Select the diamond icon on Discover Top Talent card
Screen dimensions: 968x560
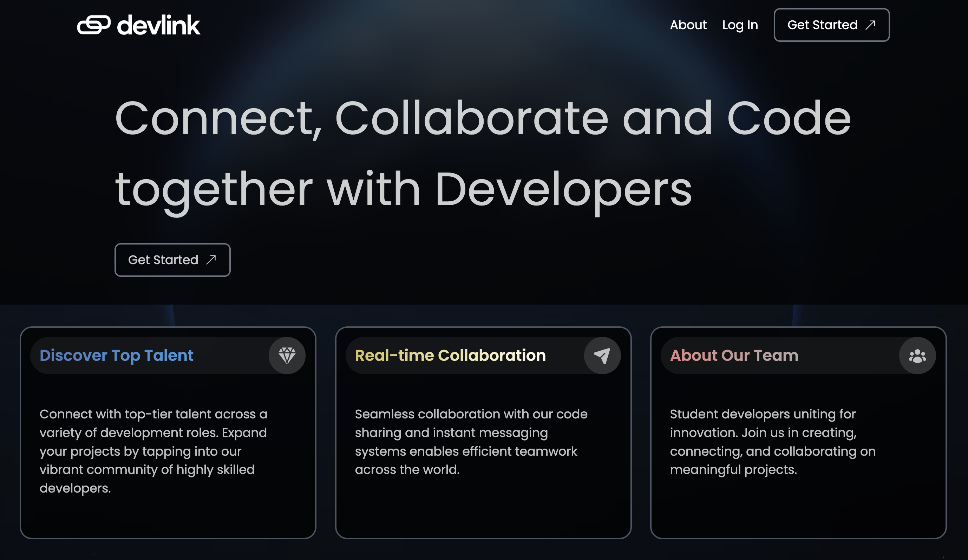point(287,355)
